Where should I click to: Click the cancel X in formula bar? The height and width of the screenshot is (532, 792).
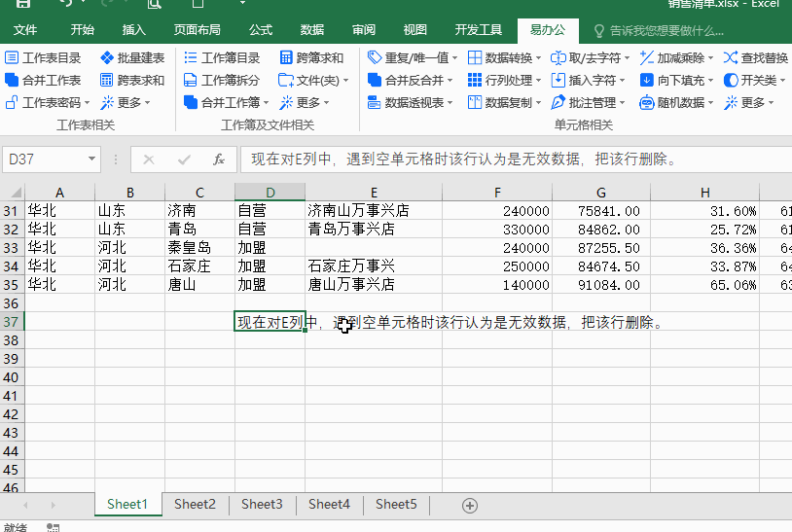[x=149, y=160]
